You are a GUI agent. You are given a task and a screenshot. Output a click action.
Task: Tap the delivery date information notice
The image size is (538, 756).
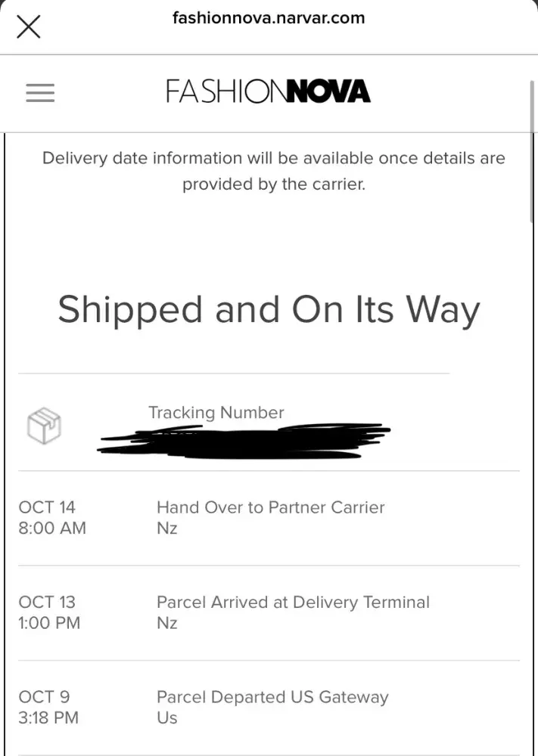pyautogui.click(x=273, y=171)
